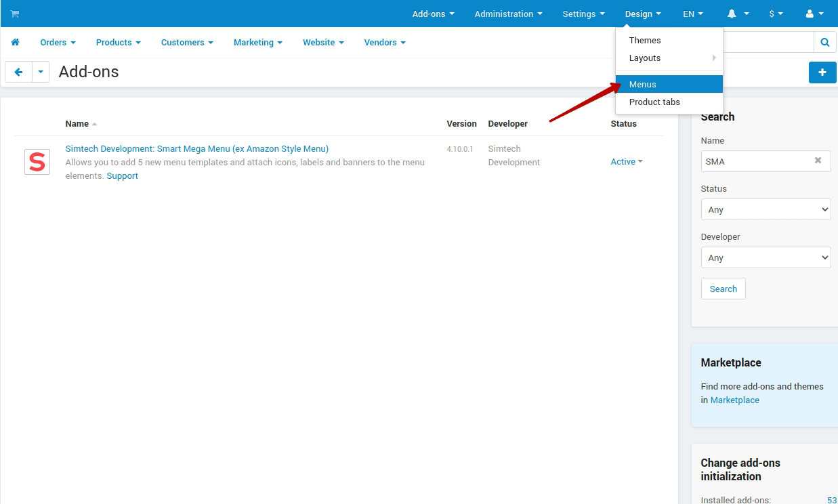The image size is (838, 504).
Task: Click the Developer column header
Action: click(x=507, y=123)
